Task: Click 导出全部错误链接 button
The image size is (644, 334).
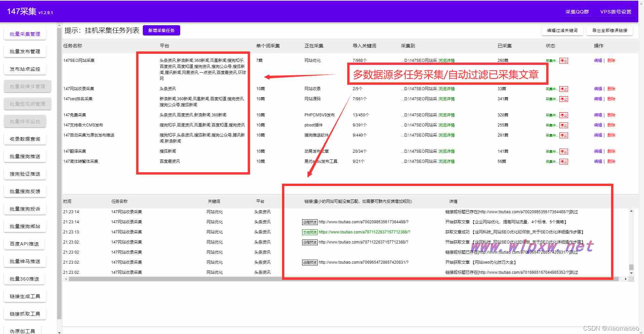Action: (x=610, y=30)
